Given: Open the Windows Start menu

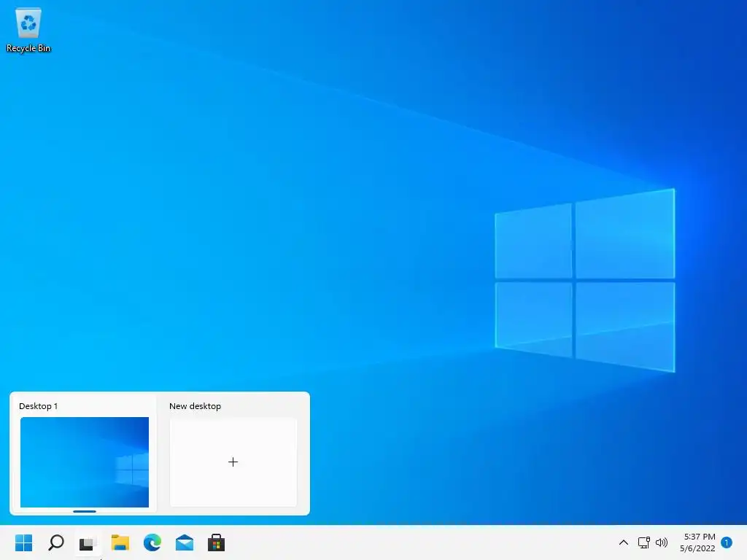Looking at the screenshot, I should pyautogui.click(x=24, y=542).
